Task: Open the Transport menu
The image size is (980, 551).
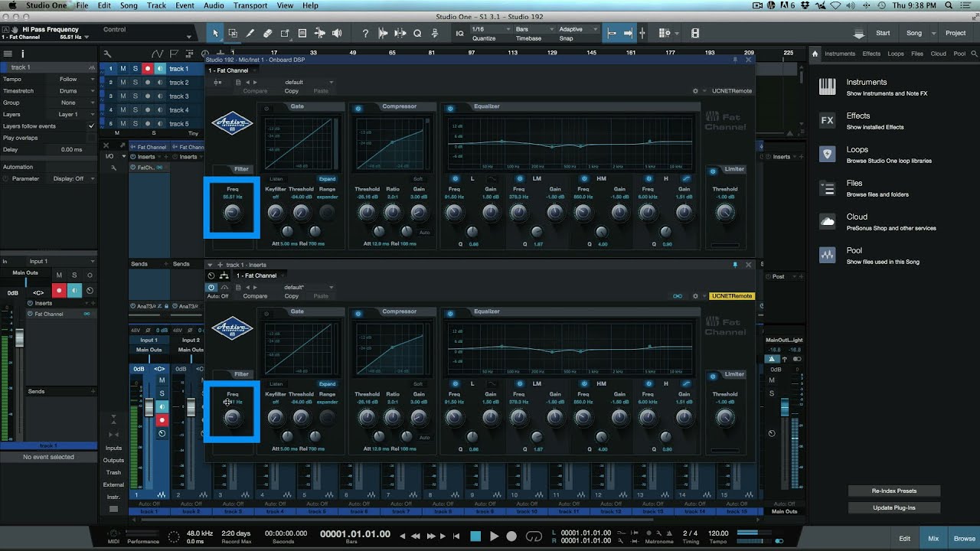Action: click(250, 5)
